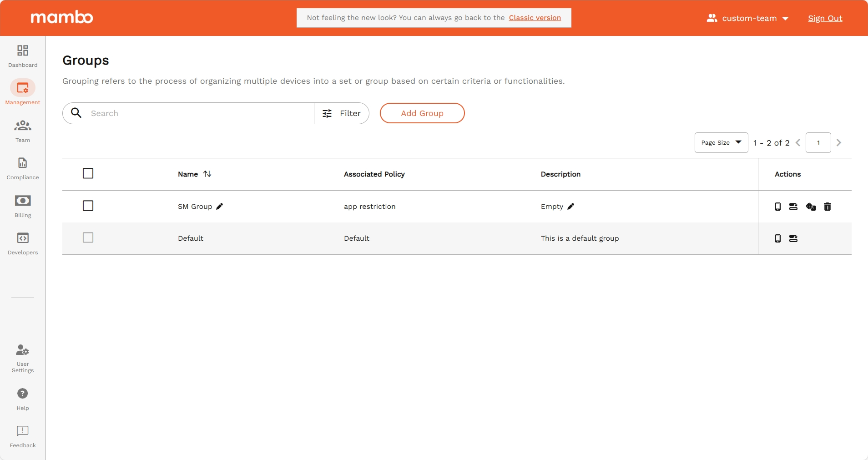868x460 pixels.
Task: Edit the Empty description pencil icon
Action: tap(570, 207)
